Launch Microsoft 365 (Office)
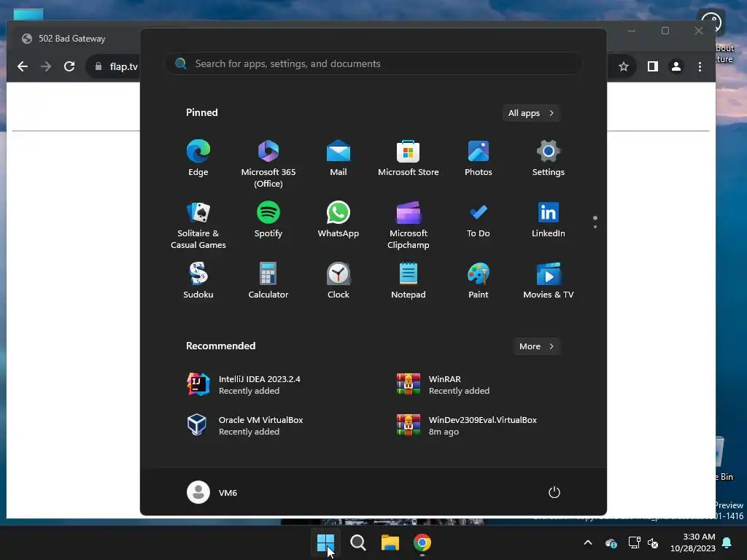The height and width of the screenshot is (560, 747). point(268,163)
